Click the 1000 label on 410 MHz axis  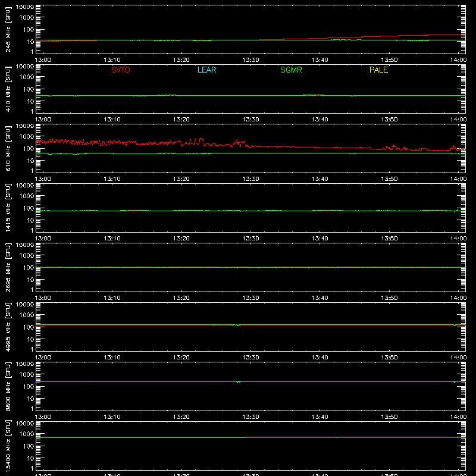pyautogui.click(x=27, y=77)
